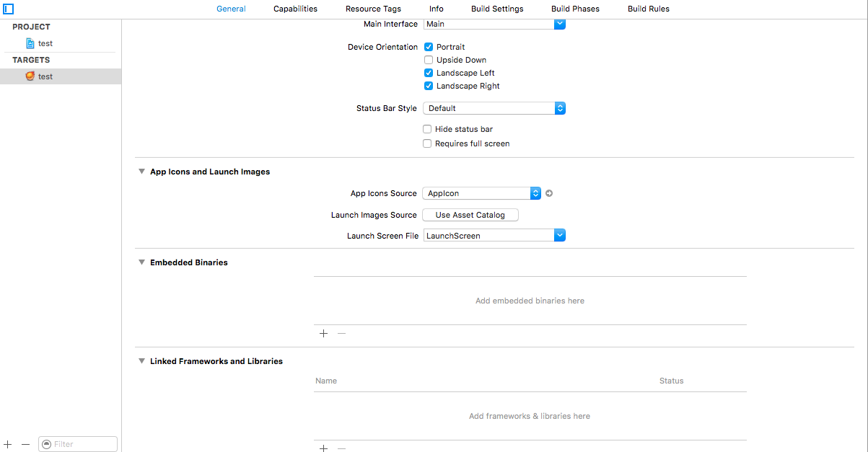Open the Resource Tags tab
This screenshot has height=452, width=868.
(x=373, y=9)
